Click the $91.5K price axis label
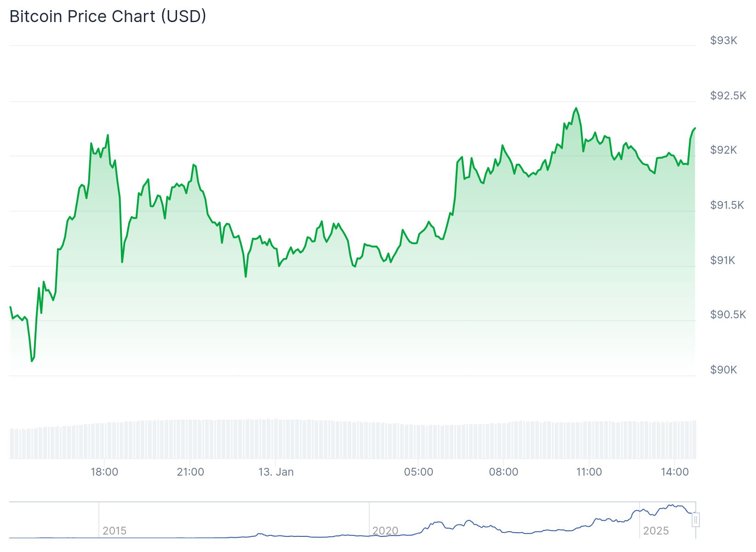The width and height of the screenshot is (756, 552). [x=727, y=205]
